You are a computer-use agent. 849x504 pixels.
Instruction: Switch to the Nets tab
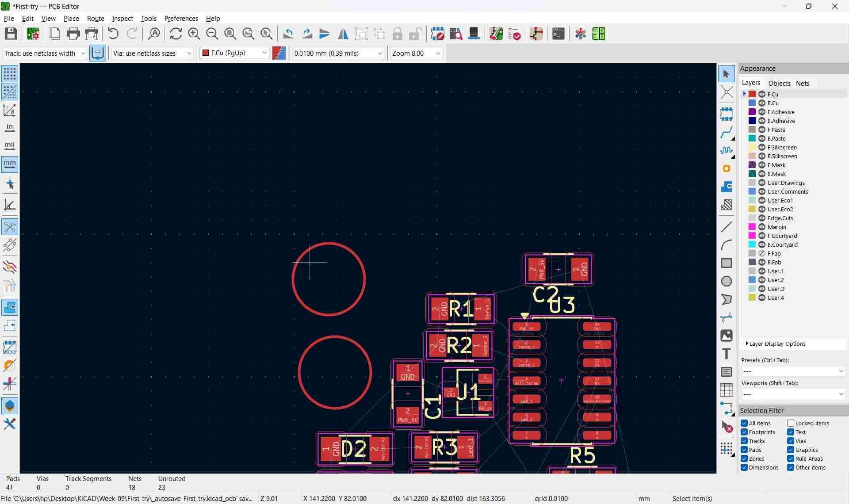click(803, 83)
